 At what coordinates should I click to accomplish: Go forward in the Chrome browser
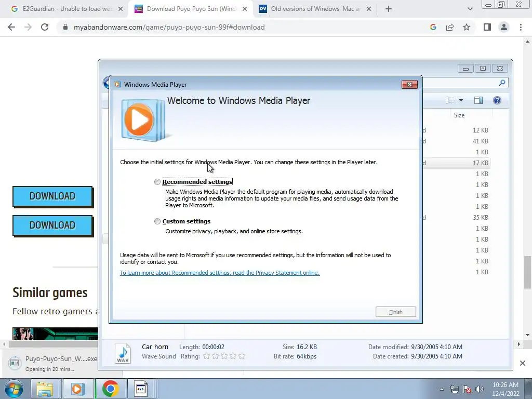pos(28,27)
